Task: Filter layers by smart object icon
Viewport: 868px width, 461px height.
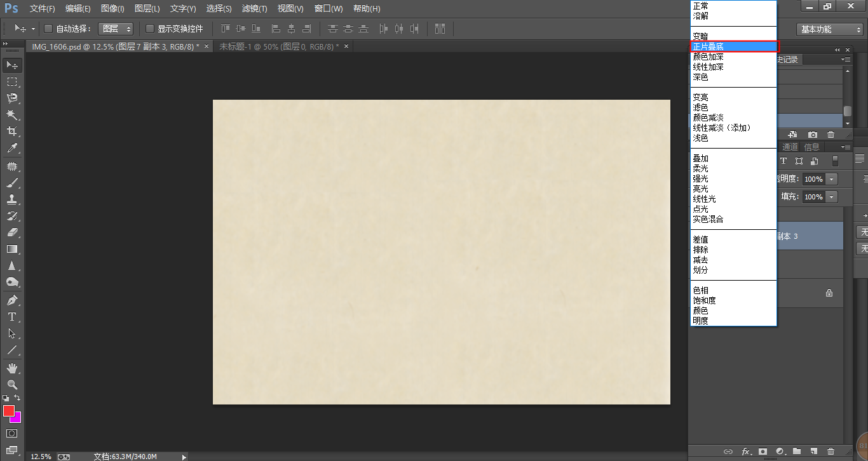Action: click(814, 161)
